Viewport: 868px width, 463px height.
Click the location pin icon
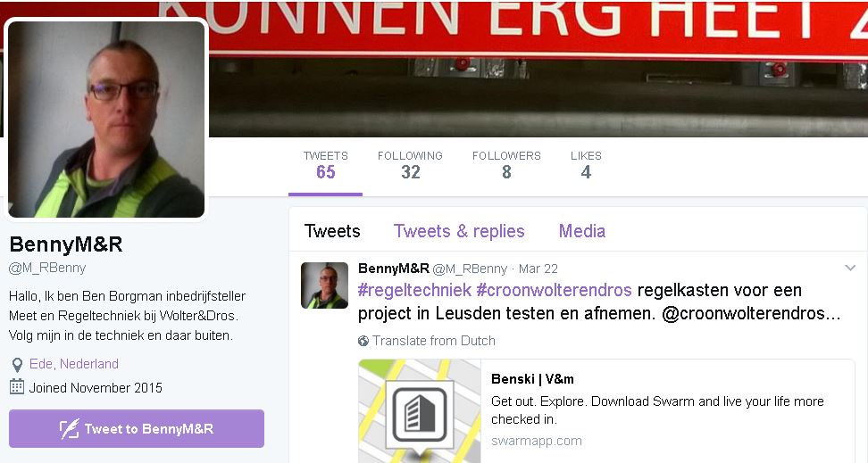coord(17,365)
